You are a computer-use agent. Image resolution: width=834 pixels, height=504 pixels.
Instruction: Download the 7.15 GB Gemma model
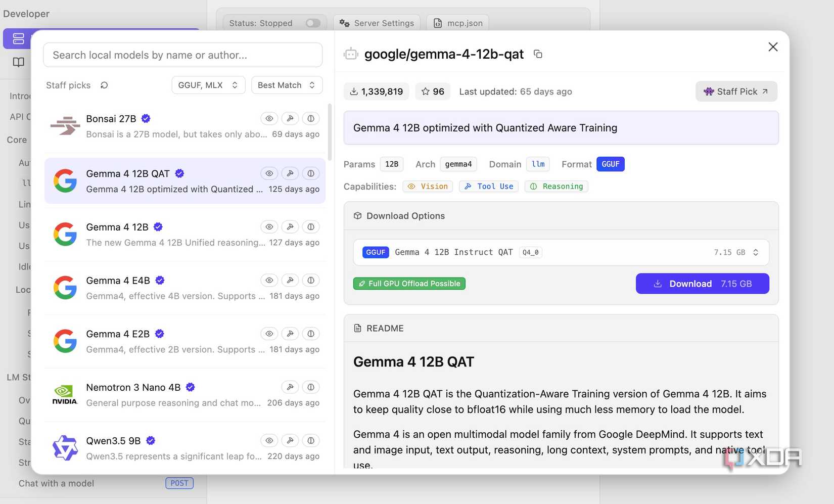click(702, 284)
